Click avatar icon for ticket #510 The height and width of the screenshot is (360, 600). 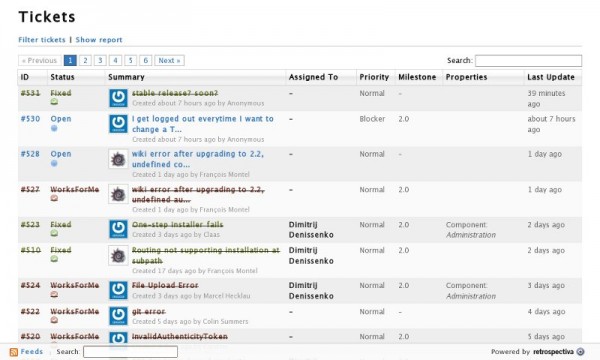click(x=118, y=255)
